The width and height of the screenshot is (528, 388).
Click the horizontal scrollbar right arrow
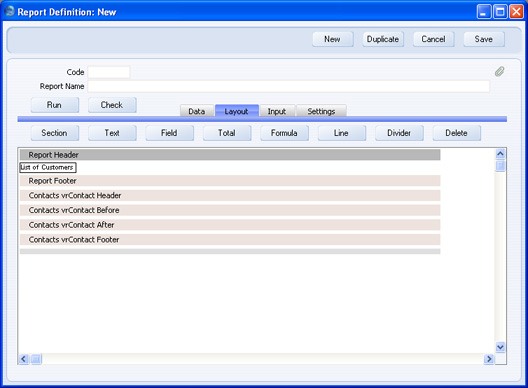point(489,359)
